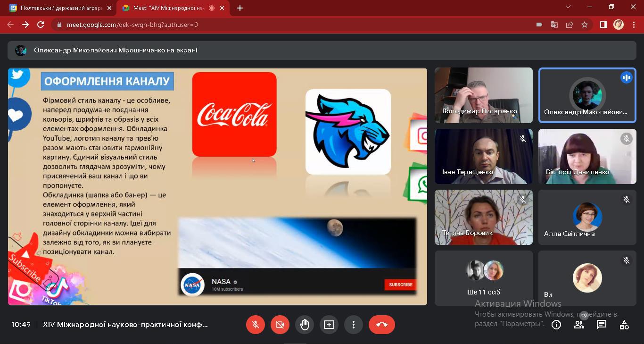The image size is (644, 344).
Task: Open meeting details info icon
Action: pyautogui.click(x=556, y=325)
